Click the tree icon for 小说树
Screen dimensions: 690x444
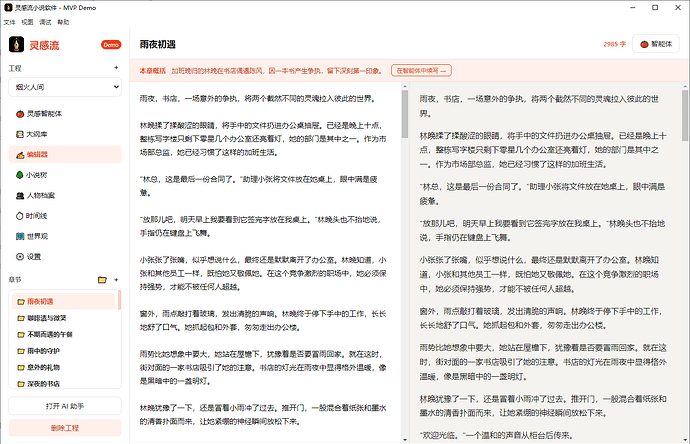[x=20, y=175]
